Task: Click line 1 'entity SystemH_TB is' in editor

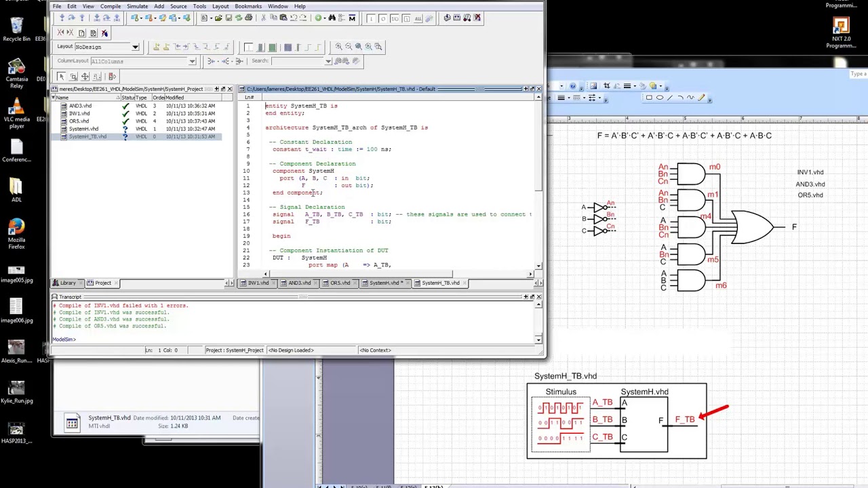Action: (301, 106)
